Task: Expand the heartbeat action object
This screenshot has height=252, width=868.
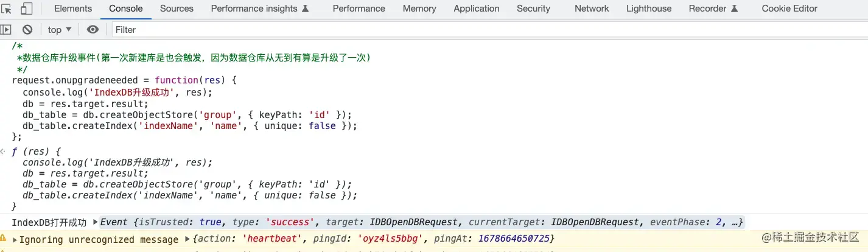Action: click(187, 240)
